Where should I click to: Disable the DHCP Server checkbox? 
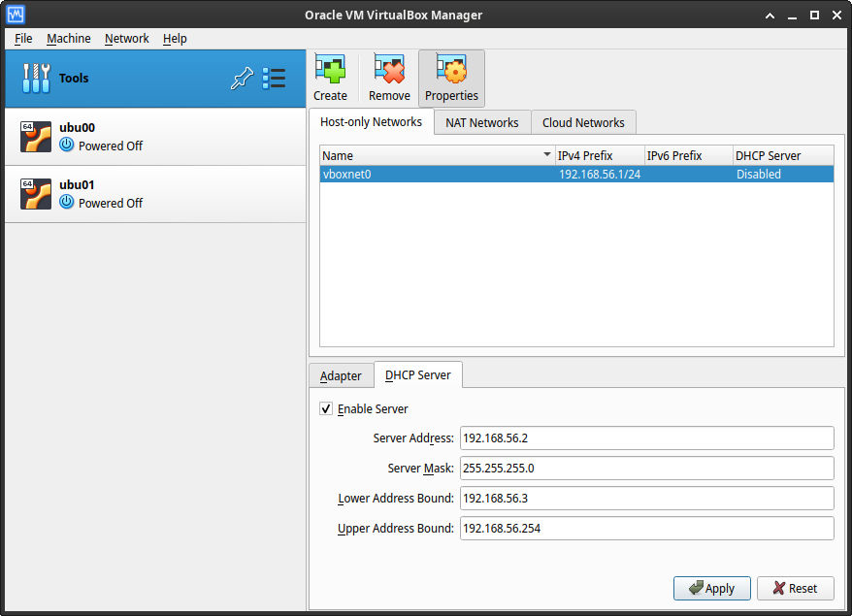(326, 408)
